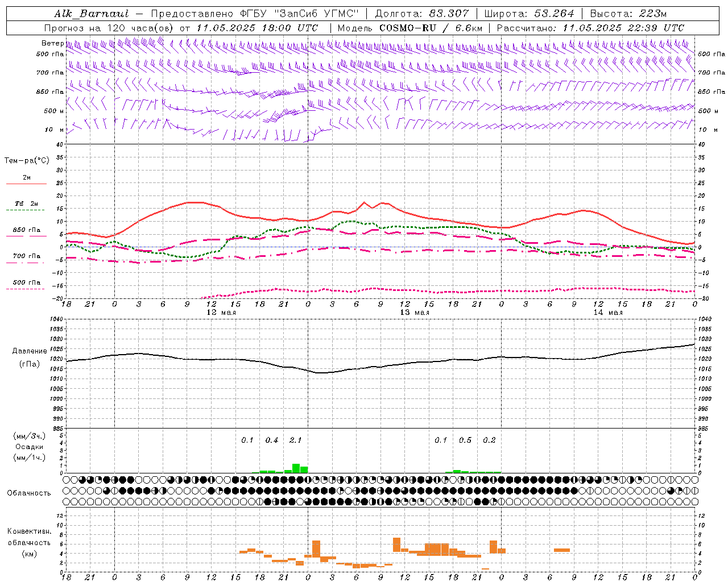
Task: Click the '(км)' unit under convective cloudiness
Action: [30, 554]
